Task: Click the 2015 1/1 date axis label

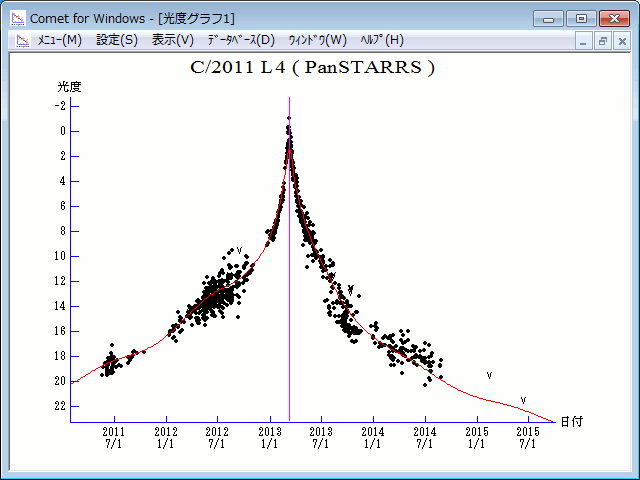Action: [477, 438]
